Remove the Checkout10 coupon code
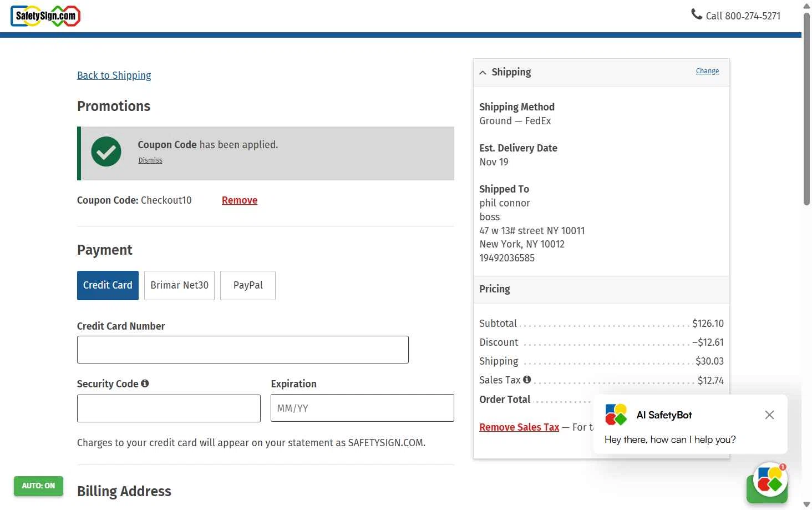 click(240, 200)
